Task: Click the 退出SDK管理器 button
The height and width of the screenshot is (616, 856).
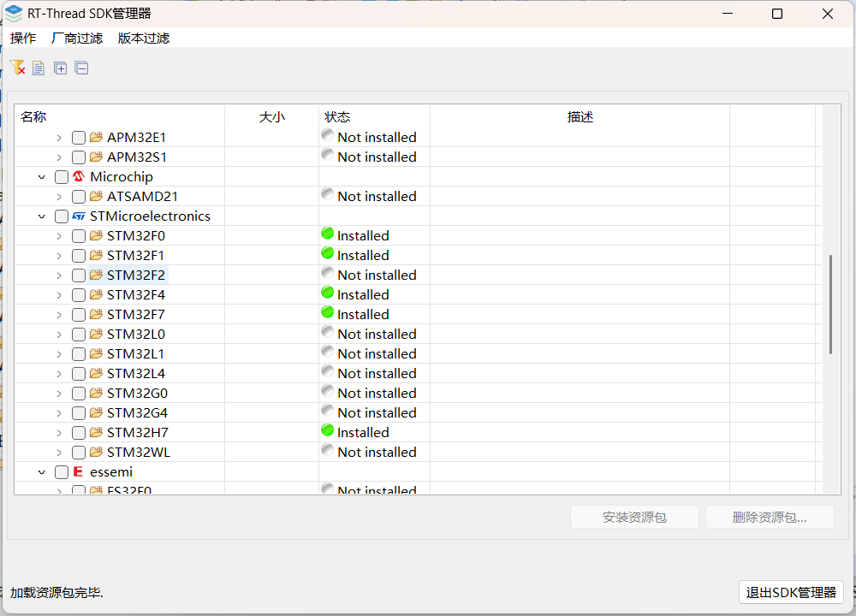Action: point(790,593)
